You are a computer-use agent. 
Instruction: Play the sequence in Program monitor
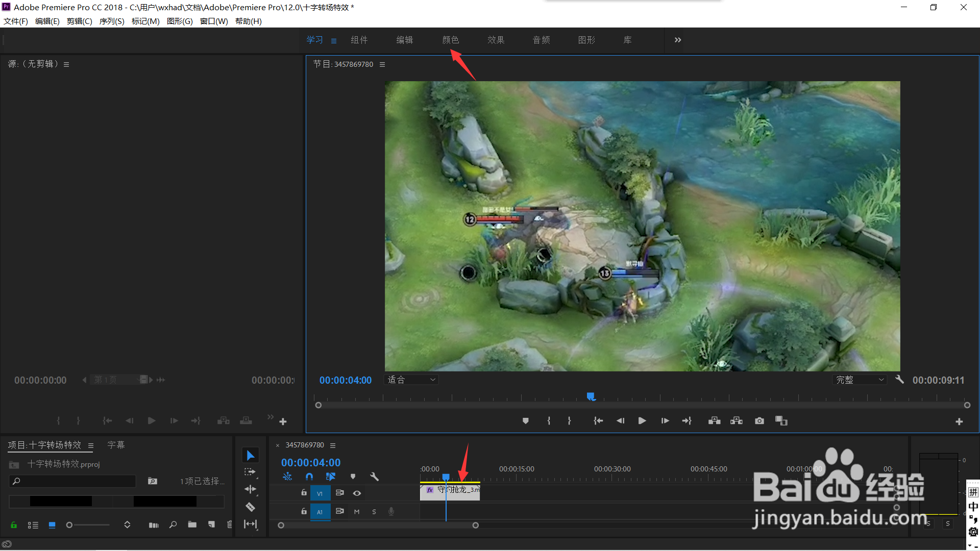pyautogui.click(x=642, y=421)
